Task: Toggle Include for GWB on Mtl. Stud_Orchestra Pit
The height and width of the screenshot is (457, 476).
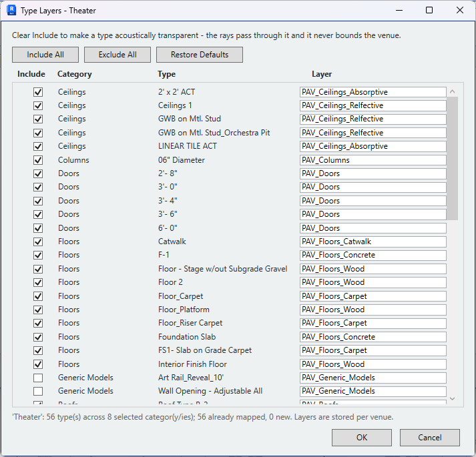Action: tap(38, 133)
